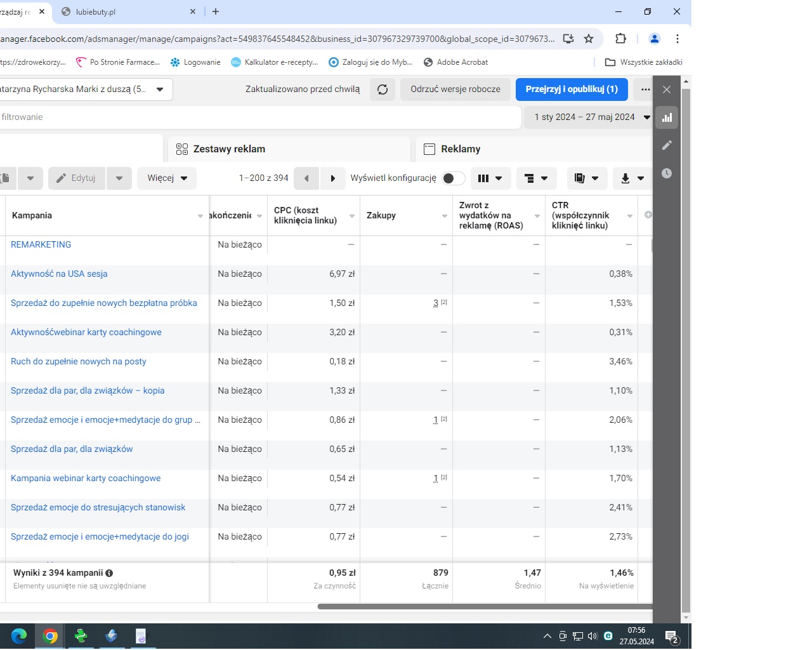Click the info icon beside Wyniki z 394 kampanii
Image resolution: width=812 pixels, height=650 pixels.
coord(109,573)
